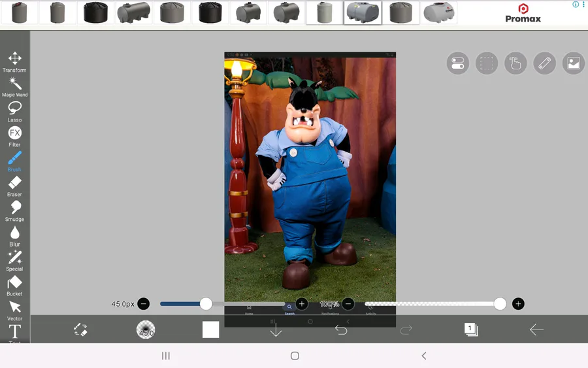The image size is (588, 368).
Task: Open the hand stabilizer settings
Action: 515,63
